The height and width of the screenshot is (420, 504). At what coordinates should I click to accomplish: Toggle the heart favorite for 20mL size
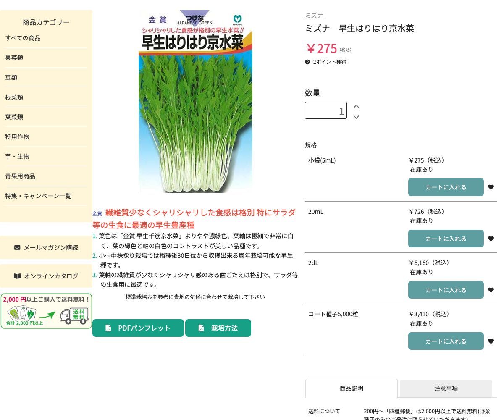pyautogui.click(x=491, y=239)
